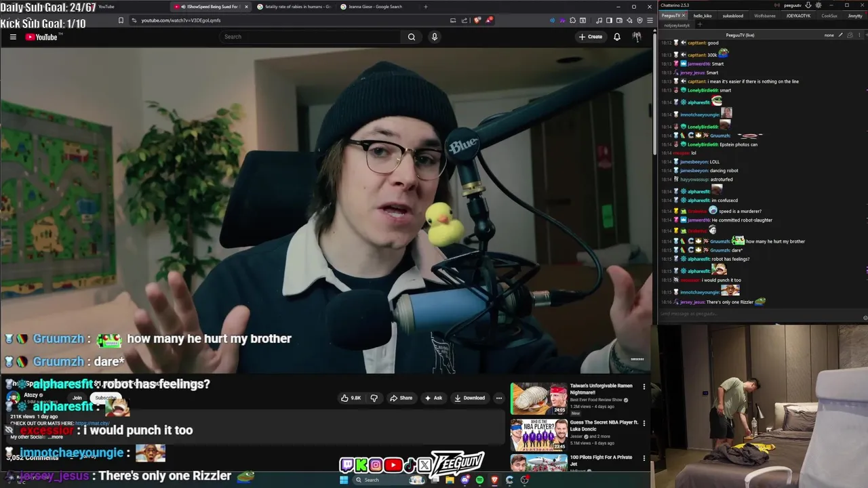This screenshot has width=868, height=488.
Task: Bookmark the page with bookmark icon
Action: [x=121, y=20]
